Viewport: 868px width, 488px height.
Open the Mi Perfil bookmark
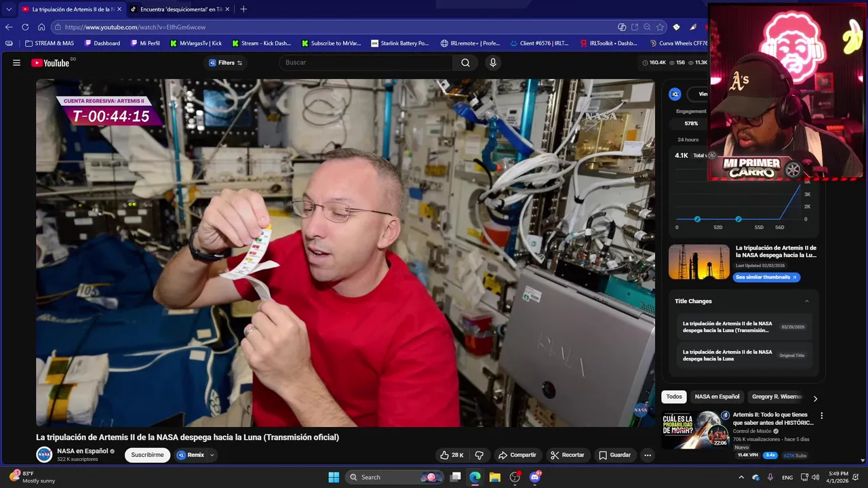point(144,43)
